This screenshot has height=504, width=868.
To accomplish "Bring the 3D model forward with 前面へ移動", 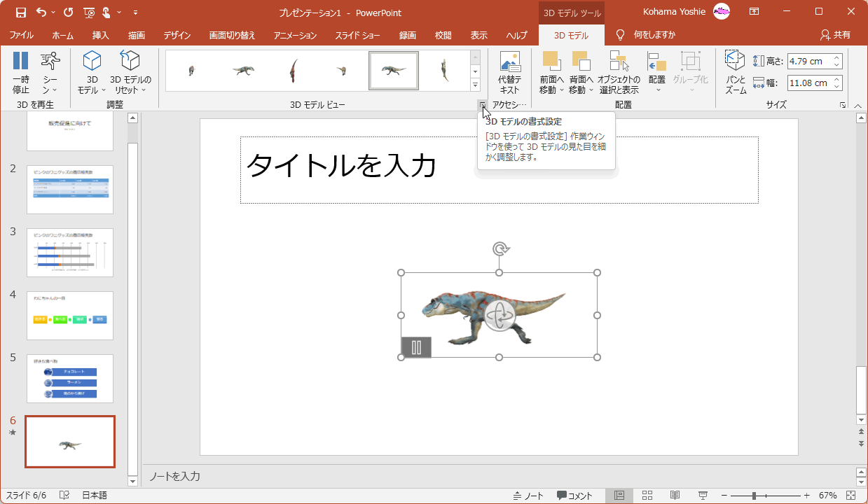I will [x=553, y=70].
